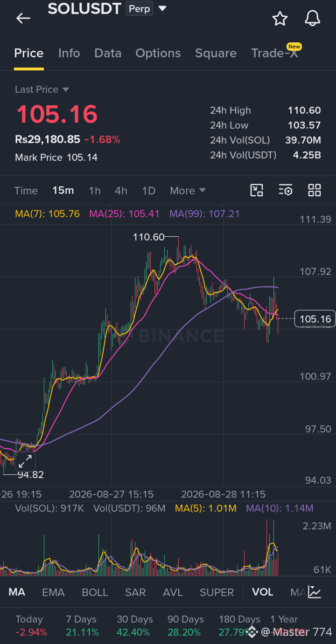Add SOLUSDT to favorites star
The image size is (336, 644).
280,18
